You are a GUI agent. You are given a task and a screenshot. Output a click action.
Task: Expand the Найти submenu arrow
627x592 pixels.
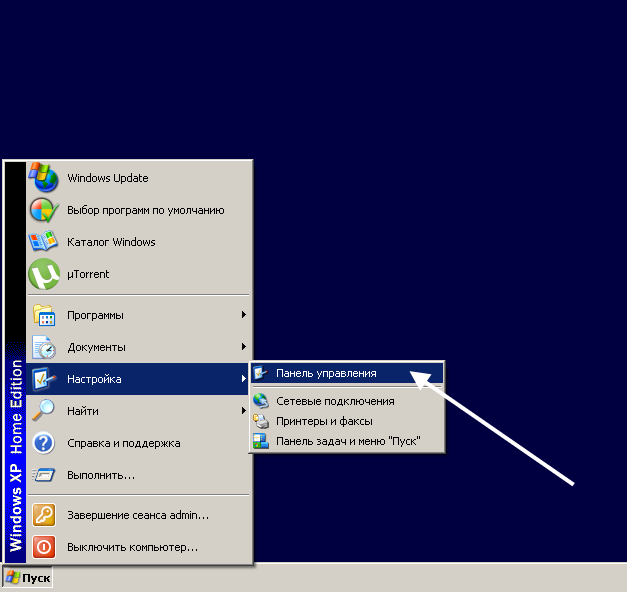click(244, 410)
